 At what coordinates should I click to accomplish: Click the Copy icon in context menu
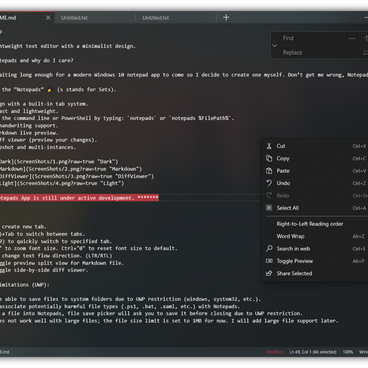[x=269, y=158]
